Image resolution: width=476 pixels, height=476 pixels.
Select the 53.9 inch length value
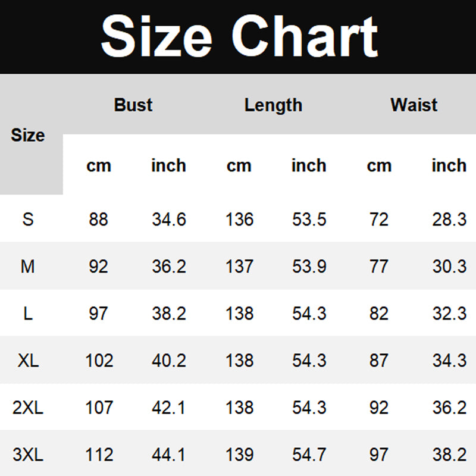(309, 266)
